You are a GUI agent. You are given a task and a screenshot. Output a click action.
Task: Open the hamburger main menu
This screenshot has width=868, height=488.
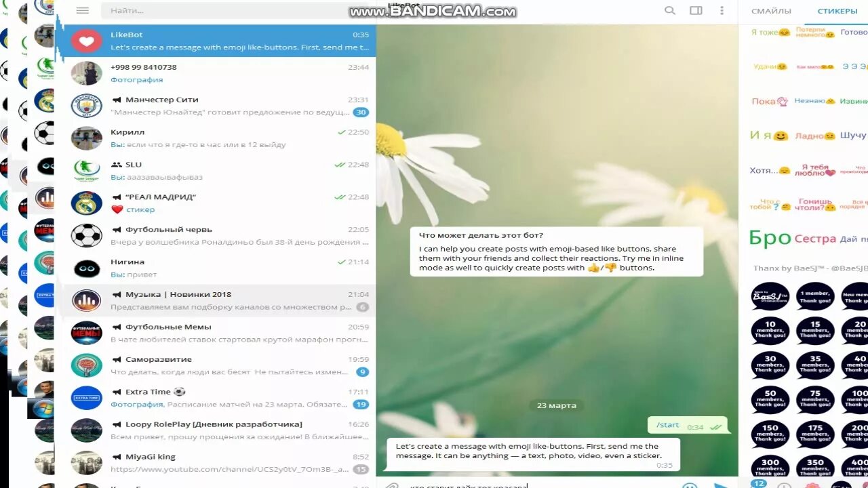[x=83, y=11]
